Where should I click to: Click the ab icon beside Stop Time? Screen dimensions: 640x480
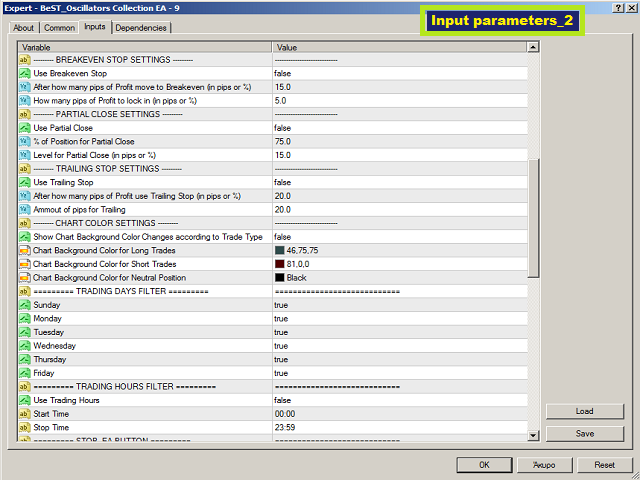pos(25,427)
